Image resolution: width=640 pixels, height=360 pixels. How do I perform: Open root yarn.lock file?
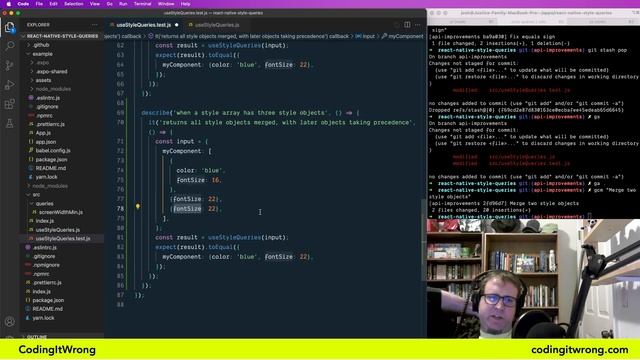[43, 318]
